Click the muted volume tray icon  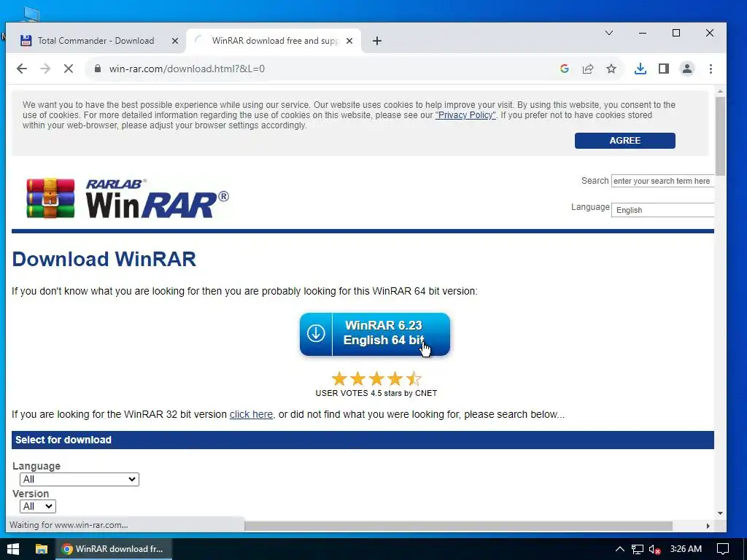pos(654,549)
